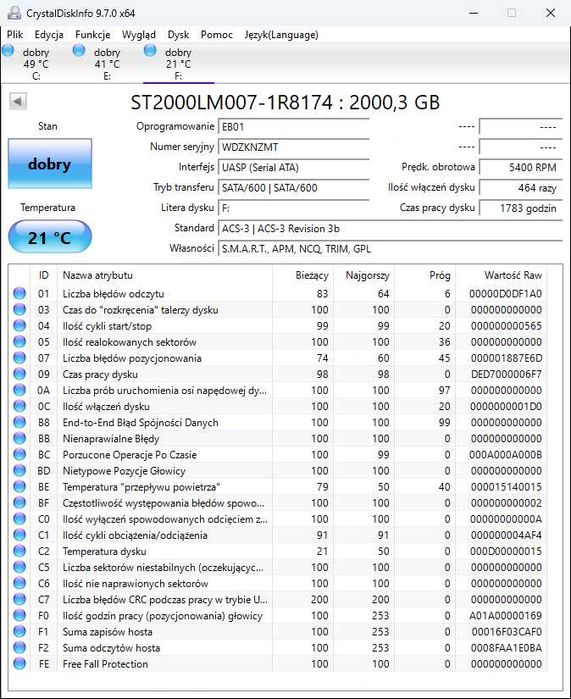The height and width of the screenshot is (699, 571).
Task: Open the Język(Language) menu
Action: [281, 35]
